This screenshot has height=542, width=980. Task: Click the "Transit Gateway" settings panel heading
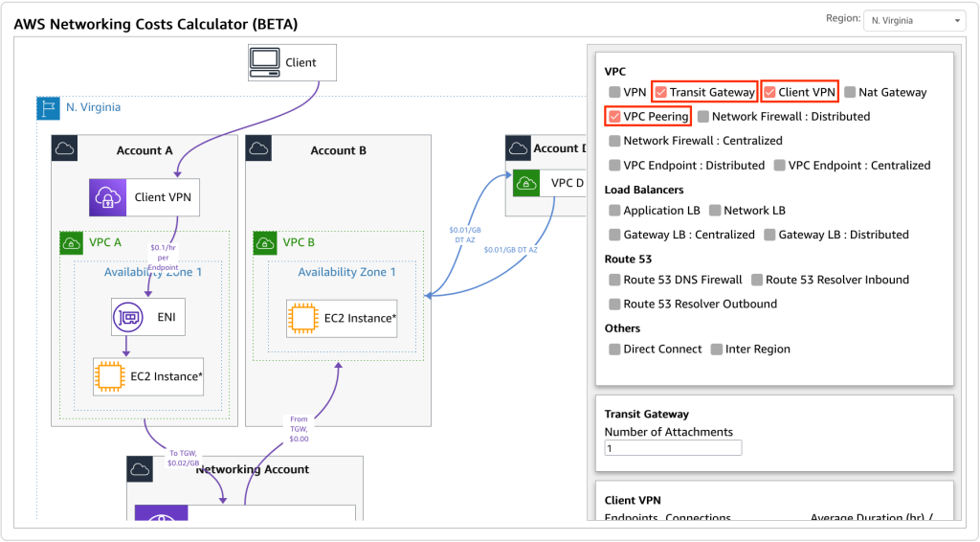pyautogui.click(x=646, y=414)
